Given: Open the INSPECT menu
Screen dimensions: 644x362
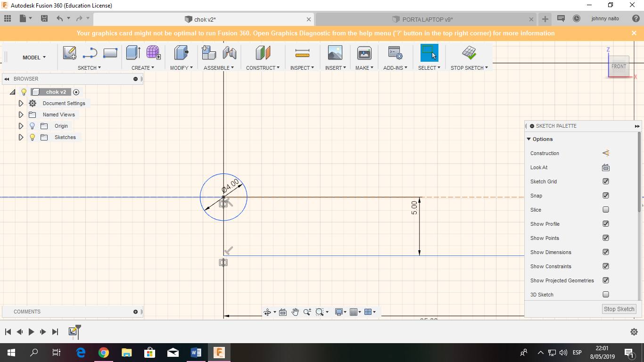Looking at the screenshot, I should 302,68.
